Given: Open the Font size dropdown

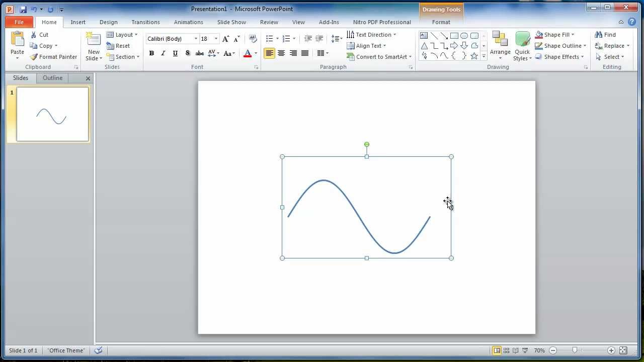Looking at the screenshot, I should (x=216, y=39).
